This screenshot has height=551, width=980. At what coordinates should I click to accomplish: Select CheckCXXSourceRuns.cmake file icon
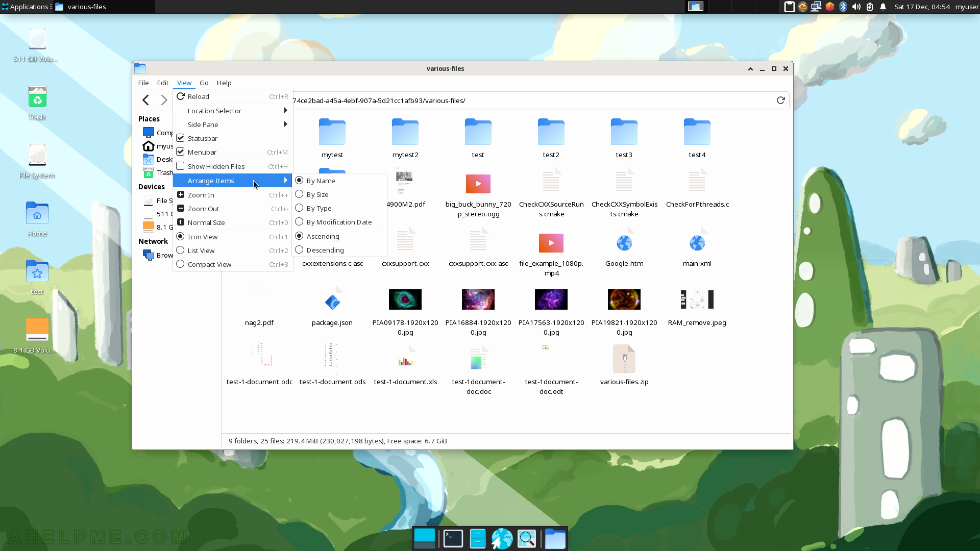[551, 181]
